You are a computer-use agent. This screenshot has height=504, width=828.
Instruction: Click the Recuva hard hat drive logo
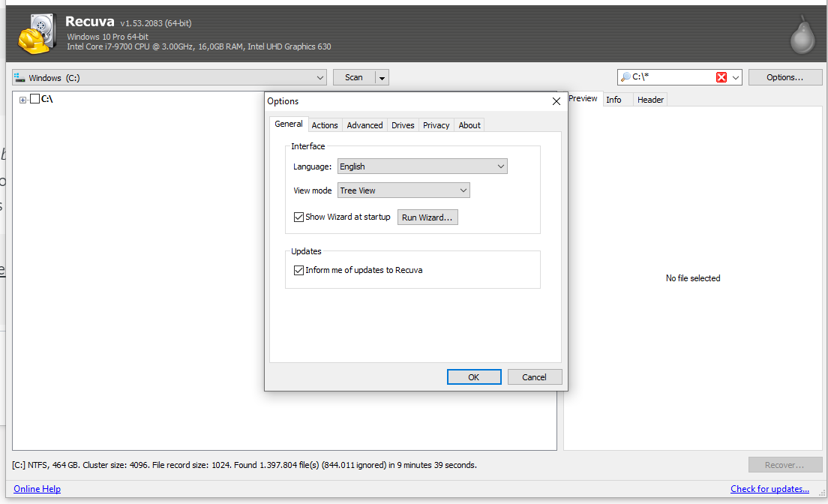(x=37, y=34)
